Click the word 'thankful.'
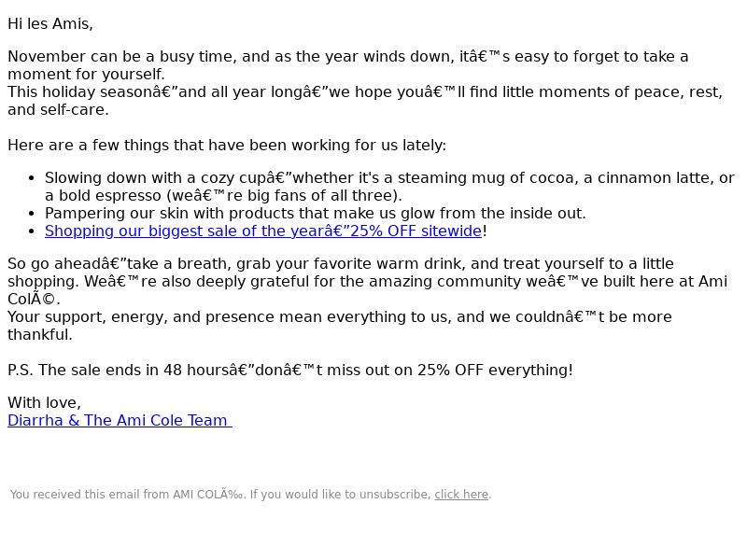The height and width of the screenshot is (560, 747). pyautogui.click(x=40, y=335)
